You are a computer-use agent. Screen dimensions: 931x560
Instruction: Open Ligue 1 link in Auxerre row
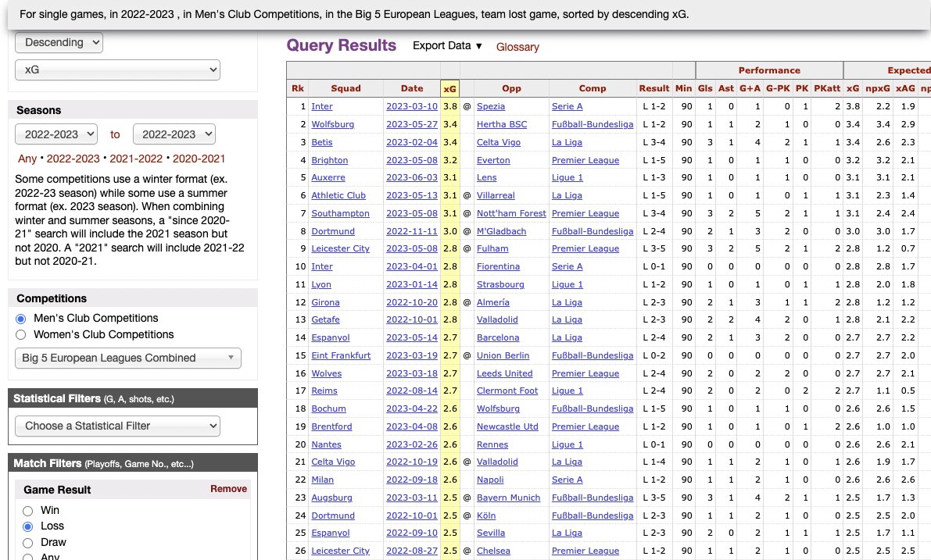point(567,177)
